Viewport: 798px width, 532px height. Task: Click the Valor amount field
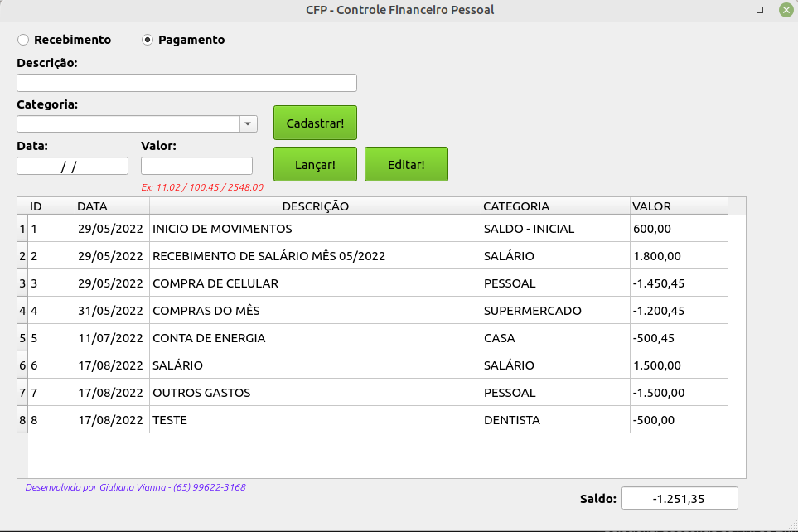click(196, 165)
